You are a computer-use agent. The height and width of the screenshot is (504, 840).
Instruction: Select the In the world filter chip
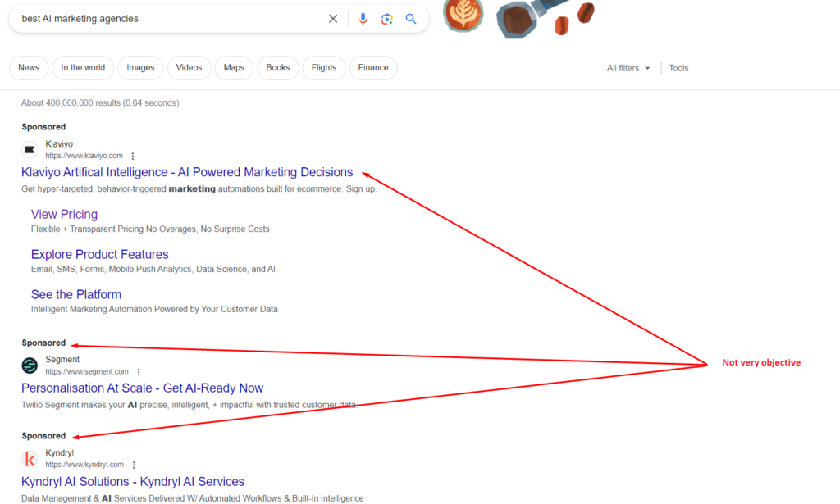click(x=83, y=68)
